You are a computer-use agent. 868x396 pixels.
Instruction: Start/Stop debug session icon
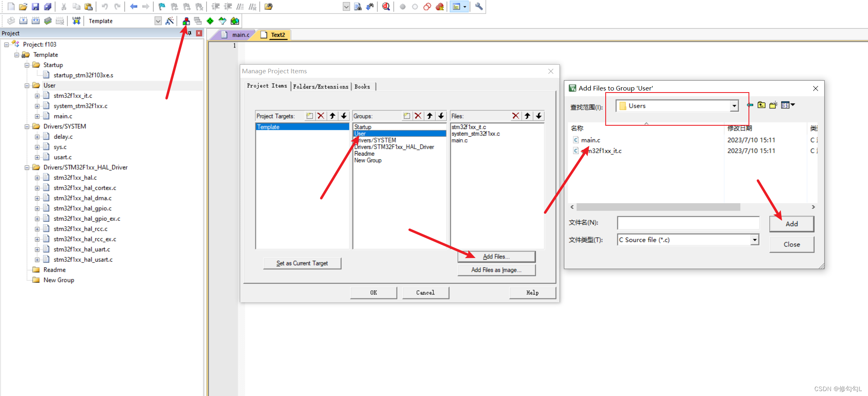click(x=386, y=7)
